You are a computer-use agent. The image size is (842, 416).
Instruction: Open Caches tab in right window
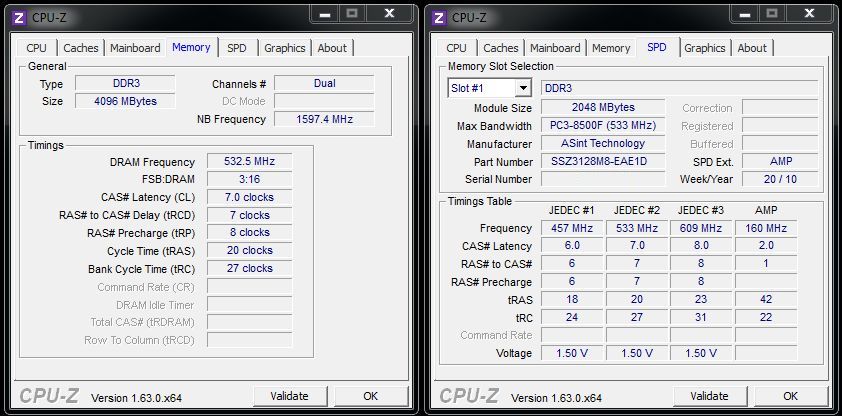point(500,48)
